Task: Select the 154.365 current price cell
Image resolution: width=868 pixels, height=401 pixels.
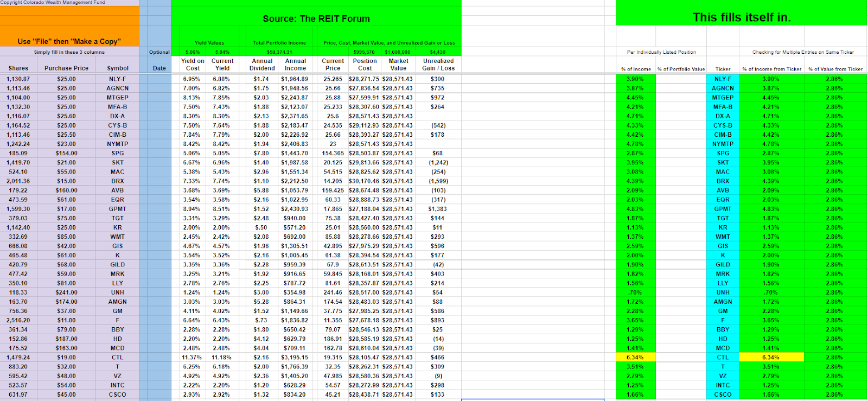Action: 333,154
